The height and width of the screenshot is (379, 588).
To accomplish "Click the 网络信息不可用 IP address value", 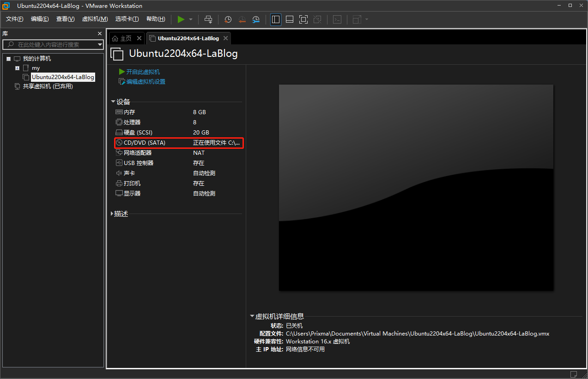I will pos(305,349).
